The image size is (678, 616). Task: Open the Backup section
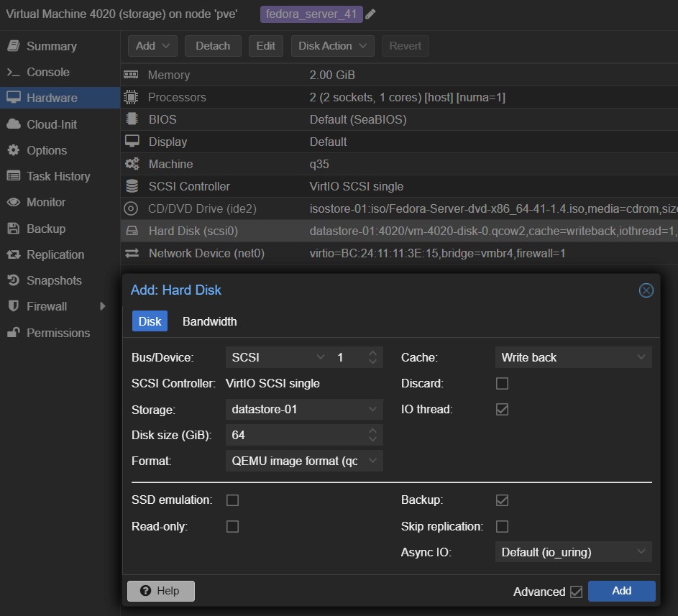[x=45, y=229]
